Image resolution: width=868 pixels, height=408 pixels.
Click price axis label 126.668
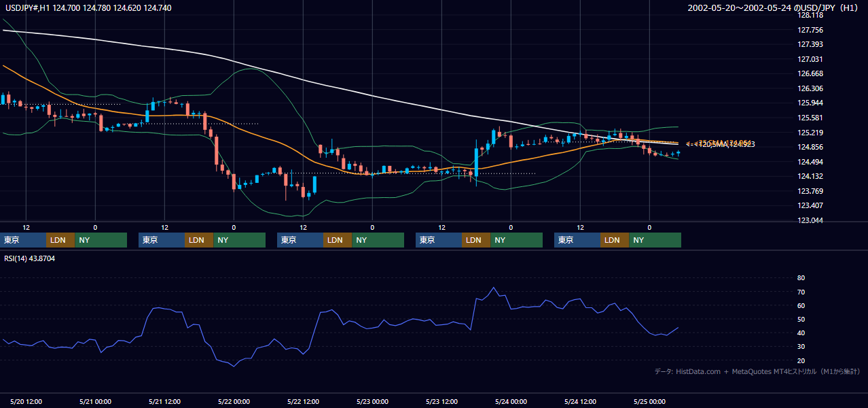810,73
